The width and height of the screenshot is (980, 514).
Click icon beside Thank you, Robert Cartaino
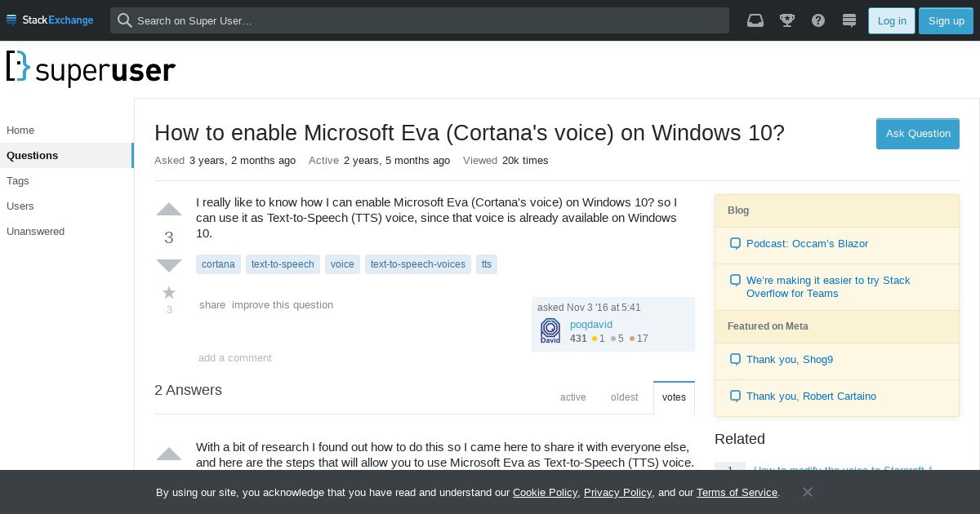pos(735,396)
